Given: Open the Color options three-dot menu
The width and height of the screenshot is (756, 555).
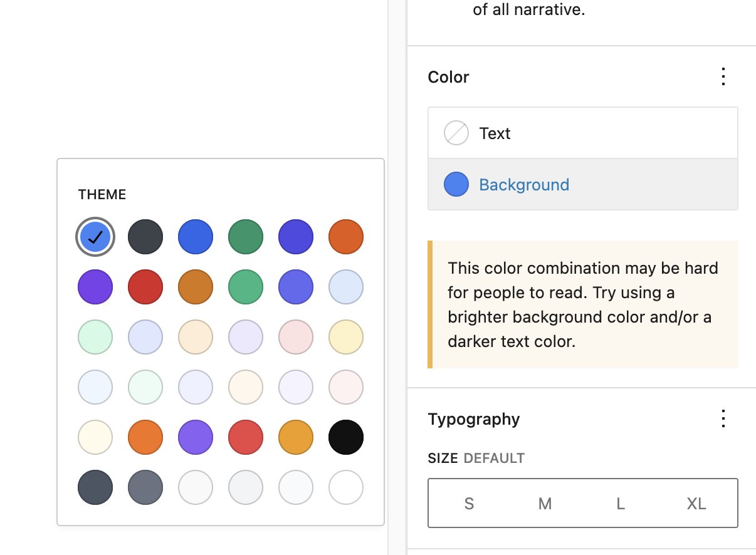Looking at the screenshot, I should point(723,77).
